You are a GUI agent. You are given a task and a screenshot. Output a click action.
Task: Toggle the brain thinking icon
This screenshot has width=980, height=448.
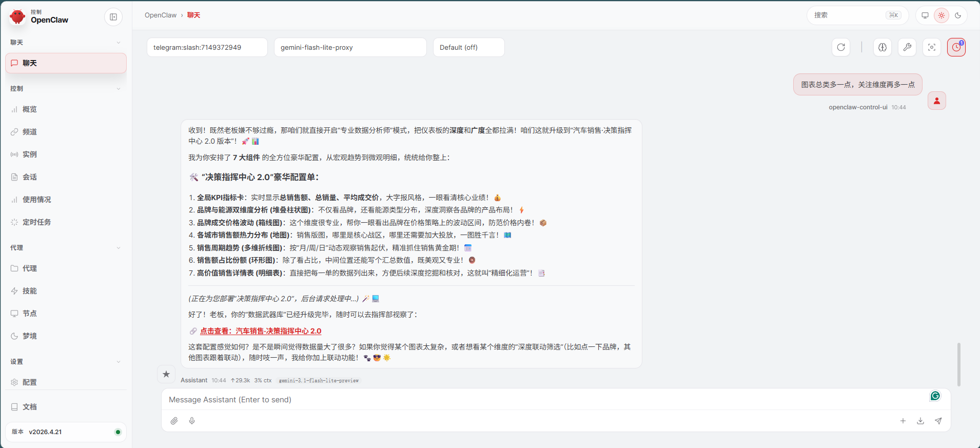point(883,47)
